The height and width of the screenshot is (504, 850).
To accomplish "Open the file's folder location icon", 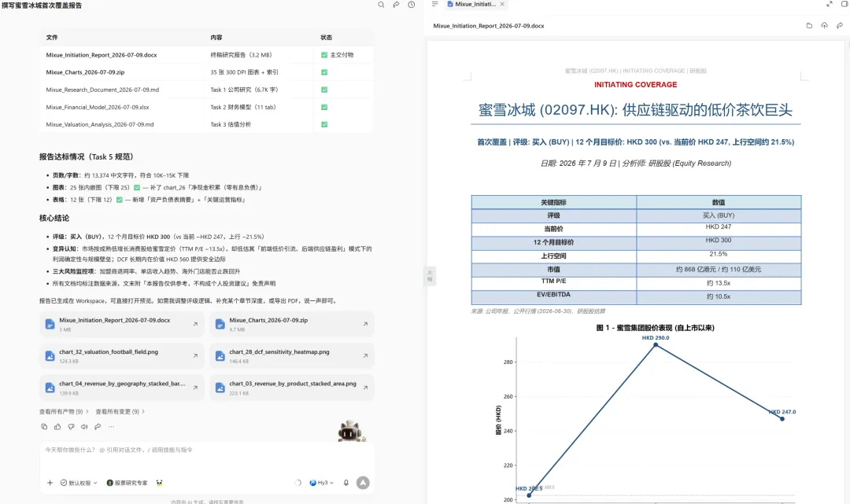I will tap(809, 25).
